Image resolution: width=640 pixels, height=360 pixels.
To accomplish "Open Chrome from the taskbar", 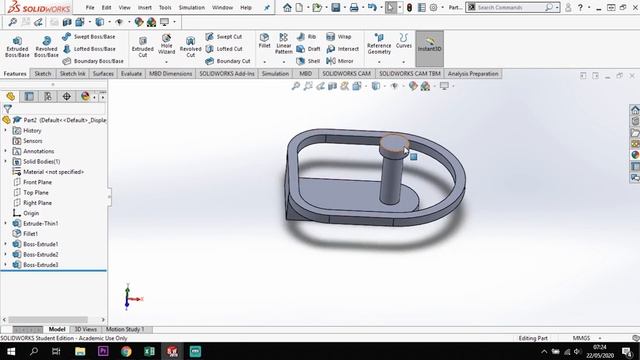I will 126,351.
